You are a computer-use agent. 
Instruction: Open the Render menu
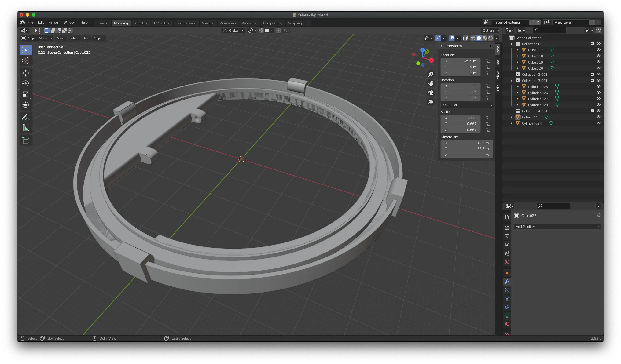coord(53,22)
